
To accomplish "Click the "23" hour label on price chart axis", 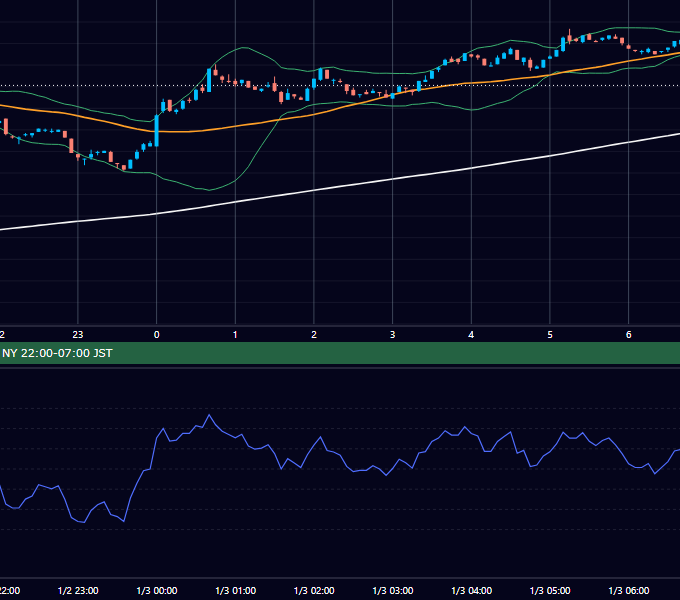I will pos(78,335).
